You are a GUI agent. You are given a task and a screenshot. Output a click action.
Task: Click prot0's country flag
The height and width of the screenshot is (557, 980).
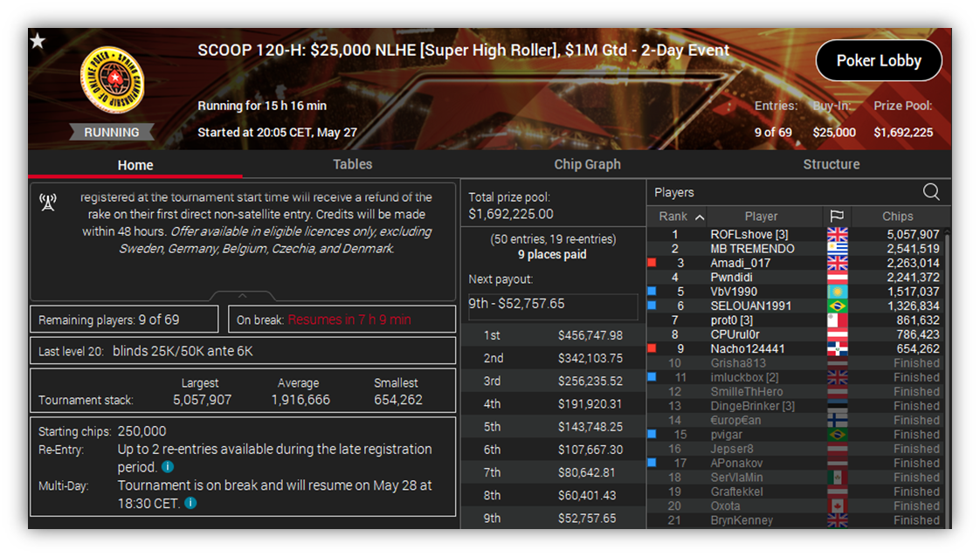[x=837, y=320]
